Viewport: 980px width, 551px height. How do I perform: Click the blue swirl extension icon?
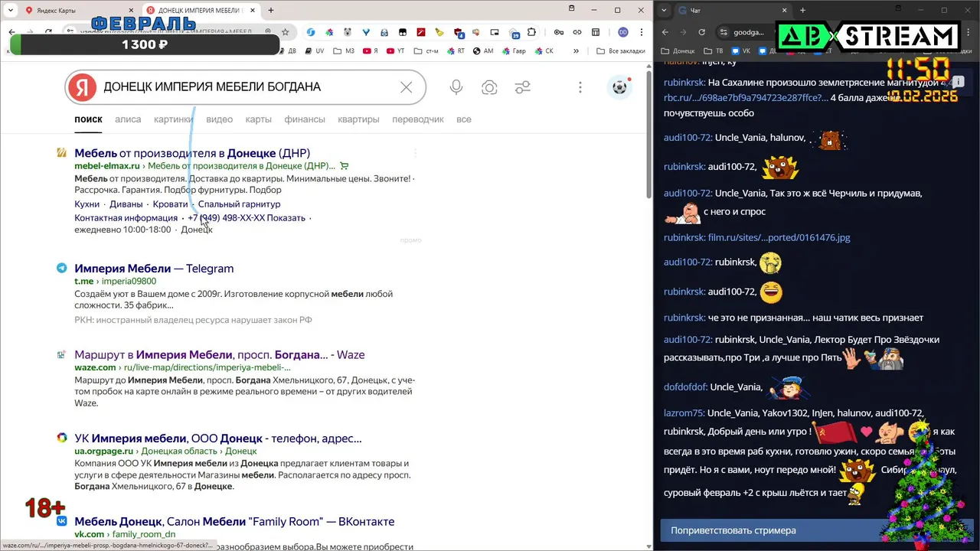click(311, 32)
